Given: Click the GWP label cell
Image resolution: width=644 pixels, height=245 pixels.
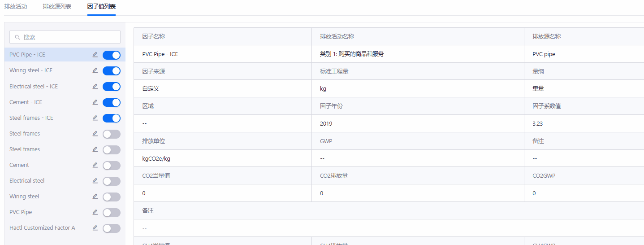Looking at the screenshot, I should 418,141.
